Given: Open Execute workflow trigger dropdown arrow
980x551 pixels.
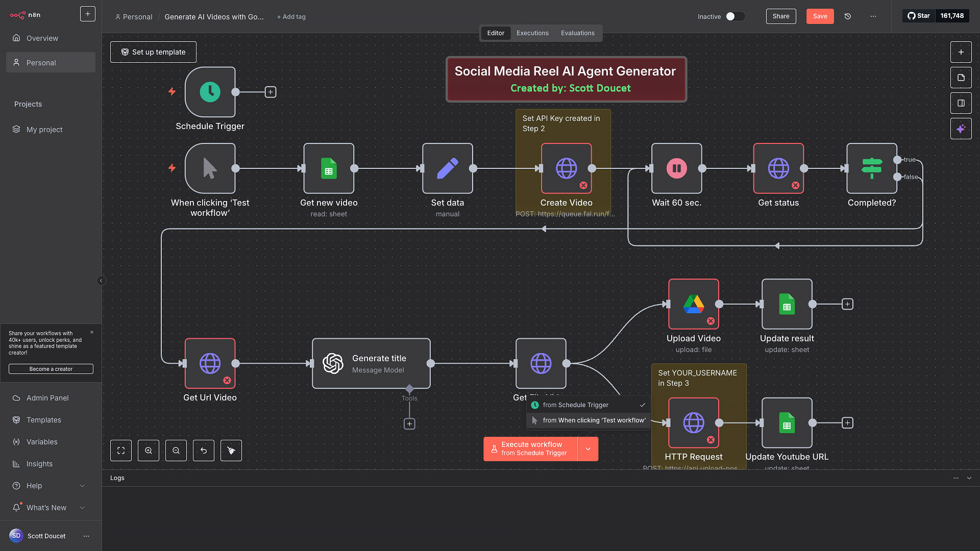Looking at the screenshot, I should point(588,449).
